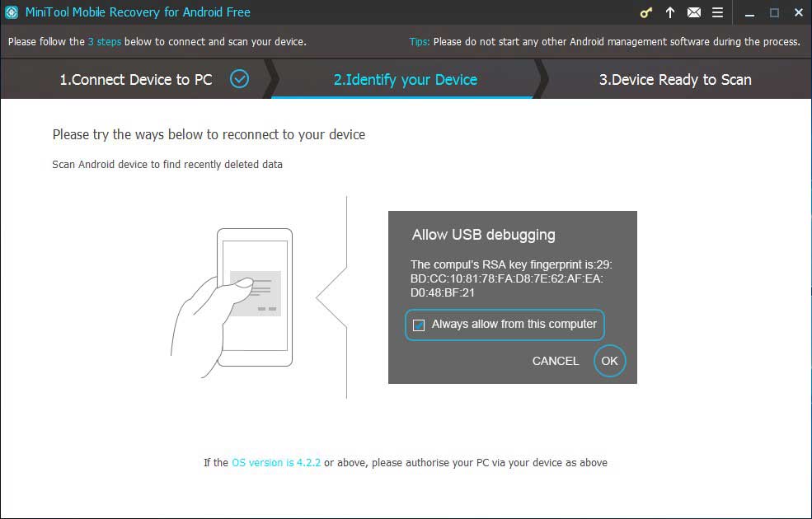Click the upgrade arrow icon
This screenshot has height=519, width=812.
coord(670,12)
